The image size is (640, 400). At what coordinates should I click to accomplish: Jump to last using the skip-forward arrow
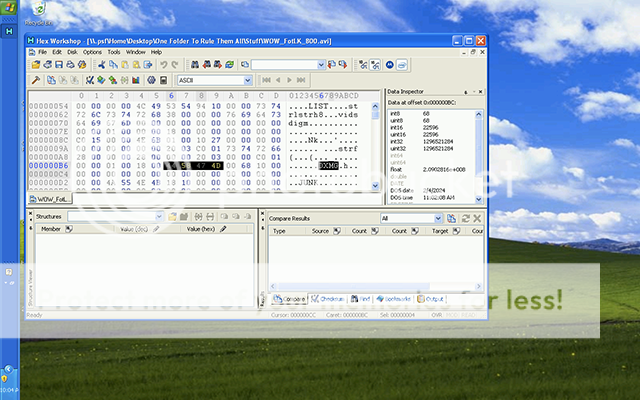301,80
